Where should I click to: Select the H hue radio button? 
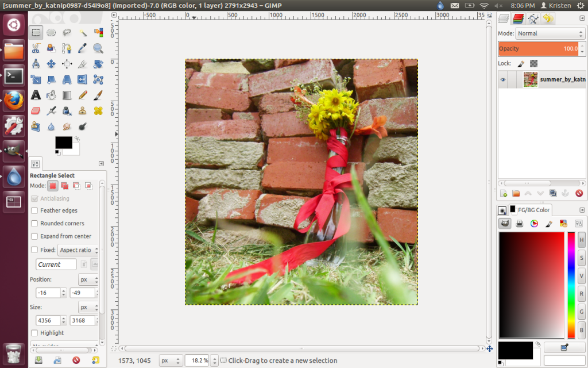tap(582, 240)
